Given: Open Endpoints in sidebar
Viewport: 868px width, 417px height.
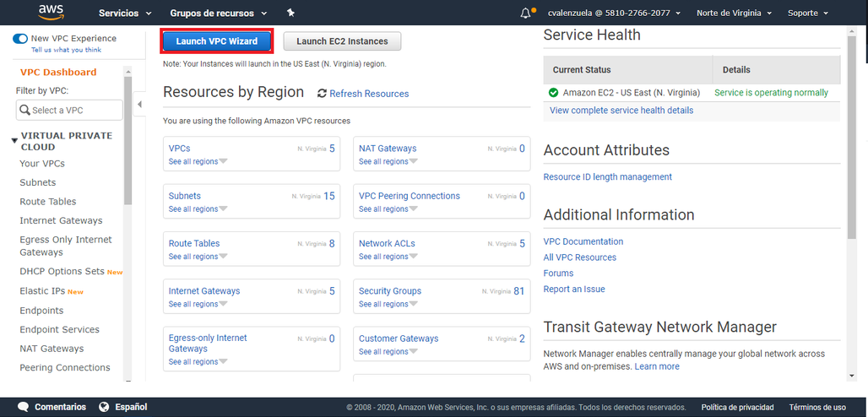Looking at the screenshot, I should coord(41,310).
